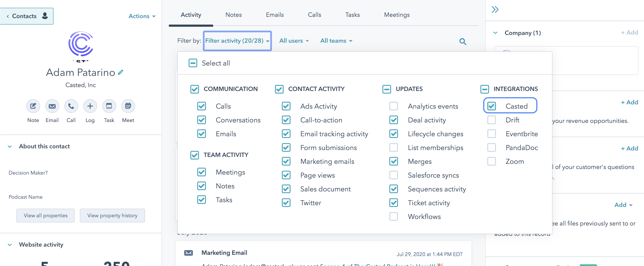Open the Actions dropdown menu
The height and width of the screenshot is (266, 644).
click(142, 16)
